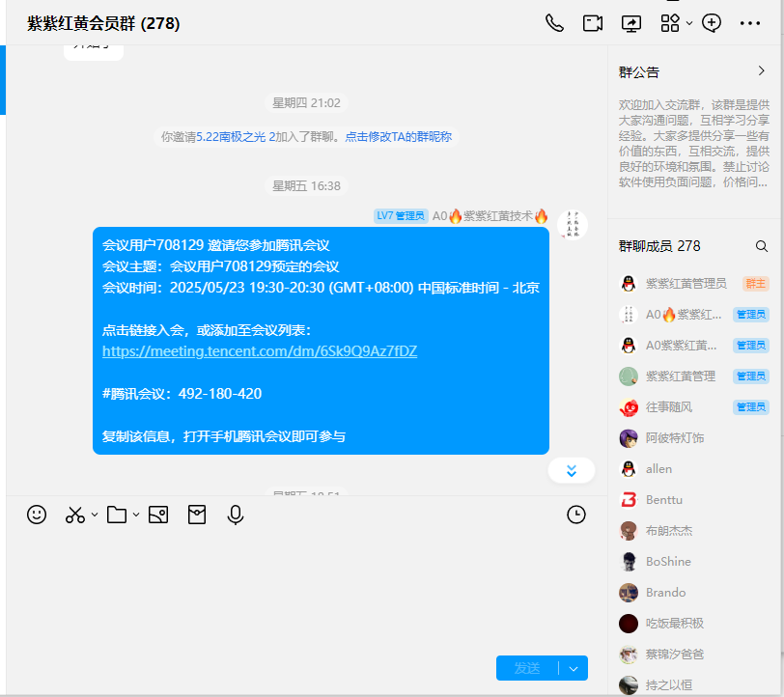The height and width of the screenshot is (697, 784).
Task: Select member Brando
Action: tap(693, 593)
